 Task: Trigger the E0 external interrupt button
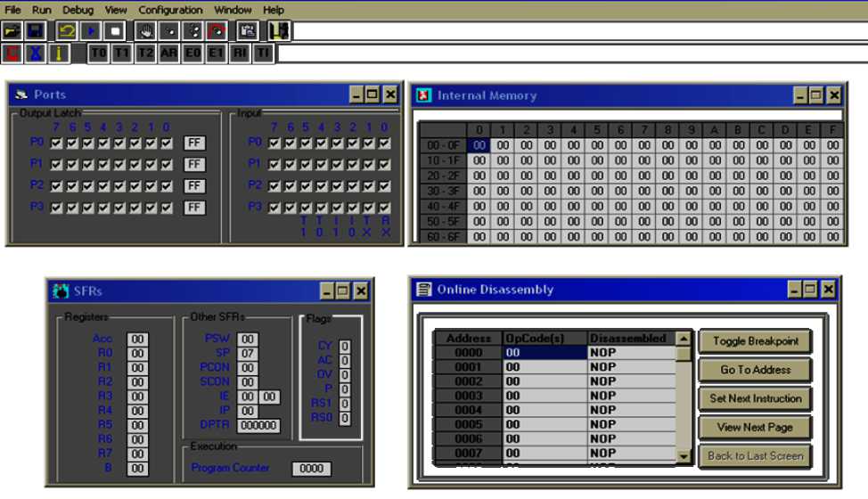[x=192, y=53]
